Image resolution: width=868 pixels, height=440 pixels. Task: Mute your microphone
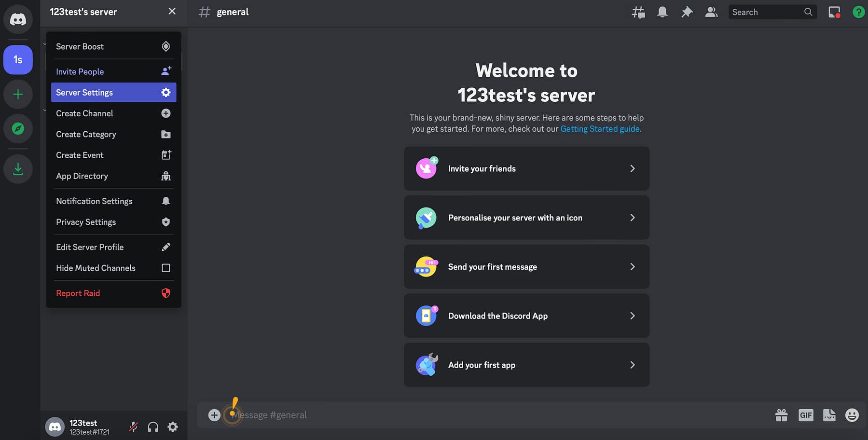tap(133, 426)
